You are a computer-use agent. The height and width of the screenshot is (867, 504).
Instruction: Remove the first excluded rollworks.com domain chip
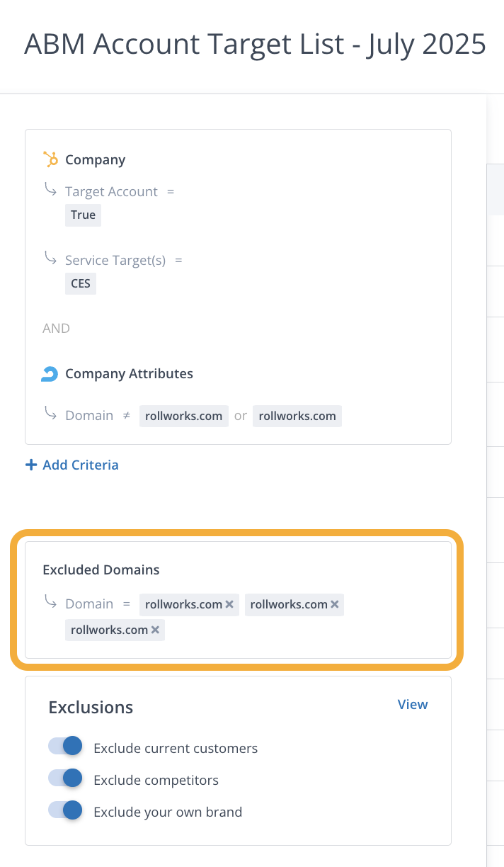point(229,604)
